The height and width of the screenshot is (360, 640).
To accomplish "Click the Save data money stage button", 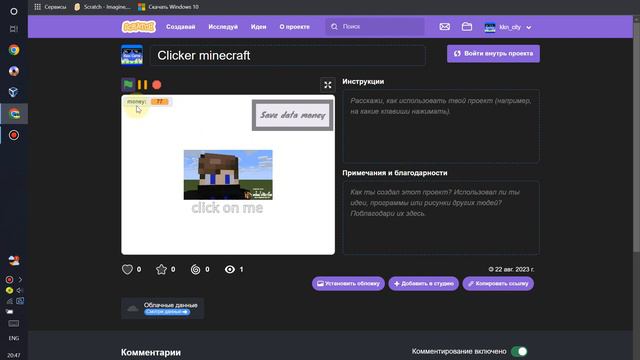I will (x=292, y=115).
